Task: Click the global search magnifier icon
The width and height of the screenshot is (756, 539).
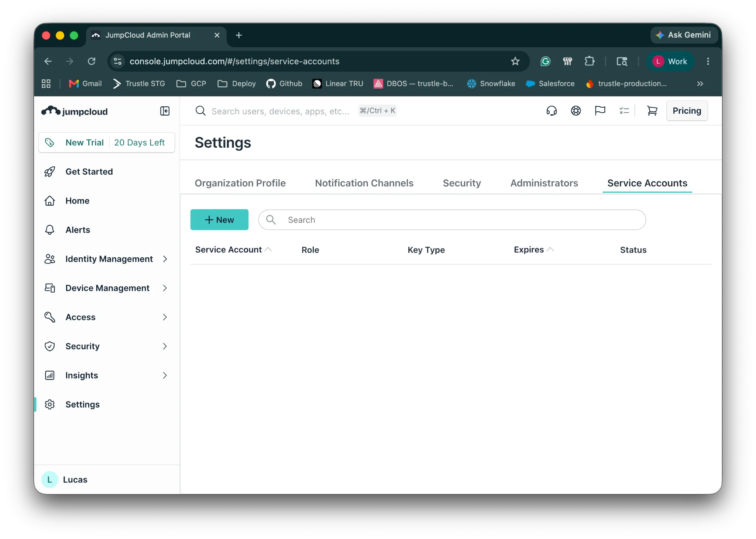Action: [x=200, y=111]
